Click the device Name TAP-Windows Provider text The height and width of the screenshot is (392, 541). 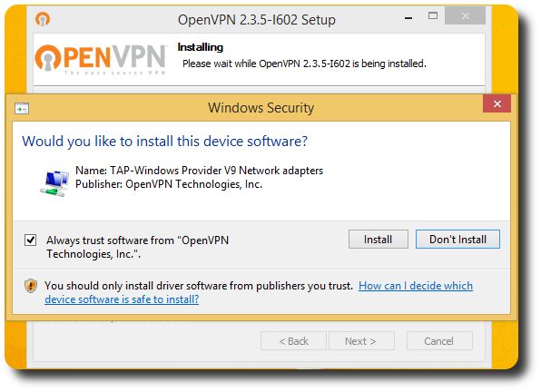(199, 171)
